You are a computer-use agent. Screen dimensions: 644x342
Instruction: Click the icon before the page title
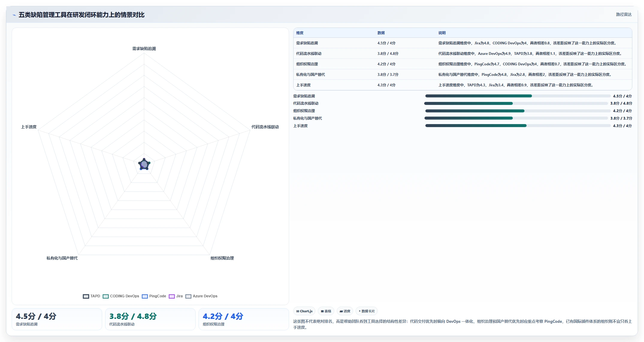coord(14,15)
